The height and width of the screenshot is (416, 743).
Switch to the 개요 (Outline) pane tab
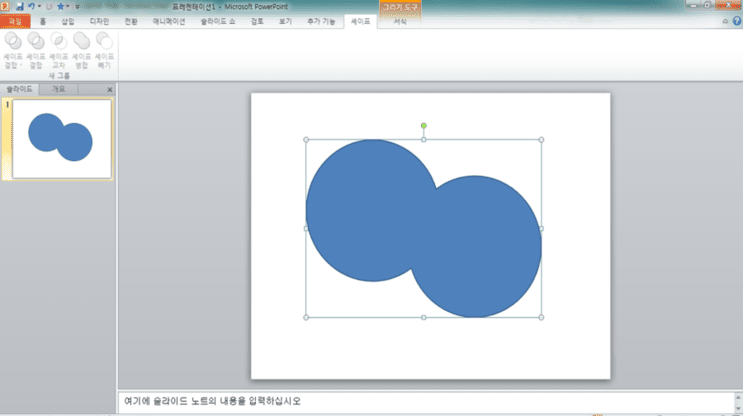click(58, 89)
